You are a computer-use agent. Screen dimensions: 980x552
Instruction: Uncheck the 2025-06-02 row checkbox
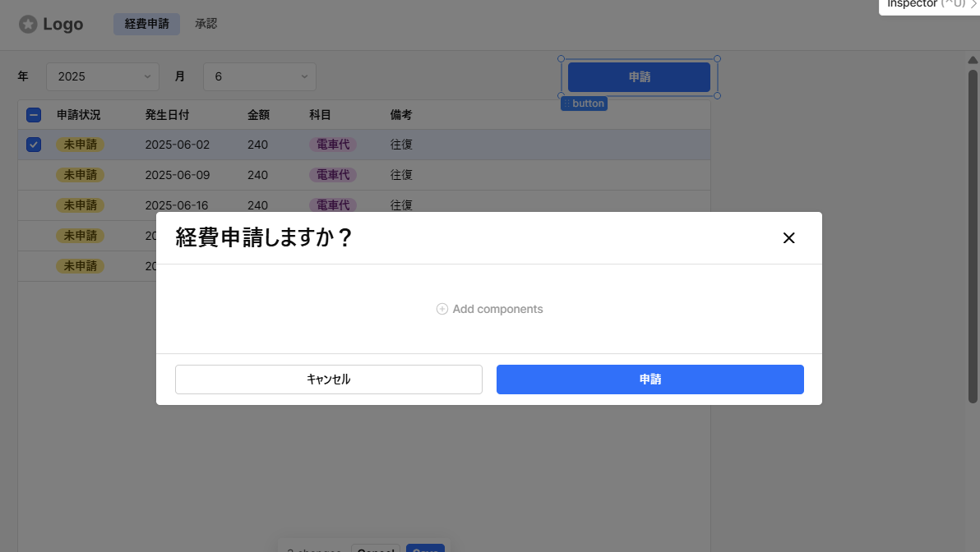click(34, 145)
